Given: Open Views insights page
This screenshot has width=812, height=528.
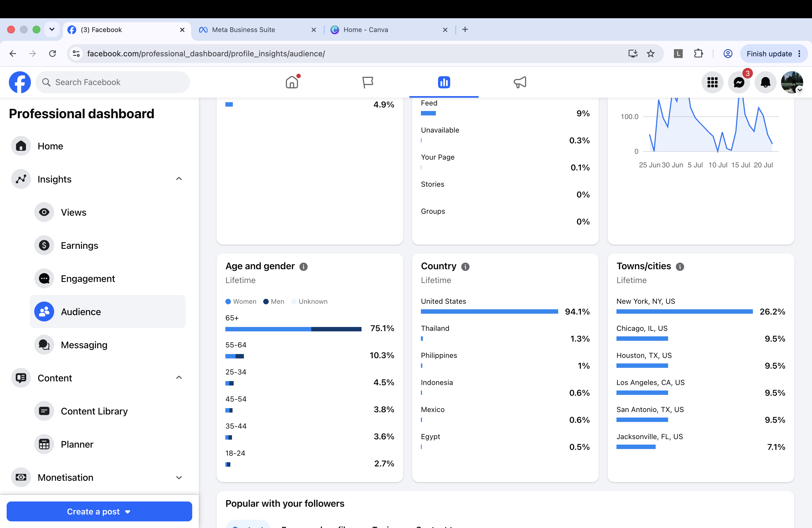Looking at the screenshot, I should coord(108,212).
